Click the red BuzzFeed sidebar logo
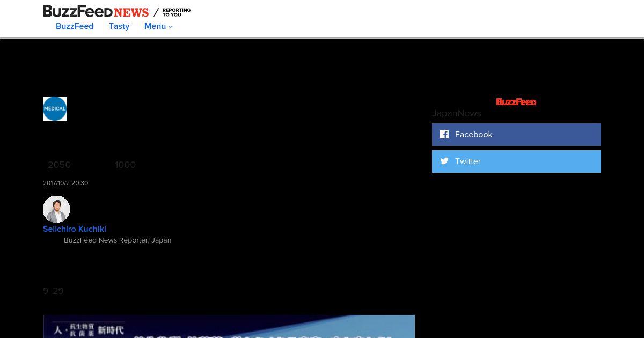644x338 pixels. pos(516,102)
